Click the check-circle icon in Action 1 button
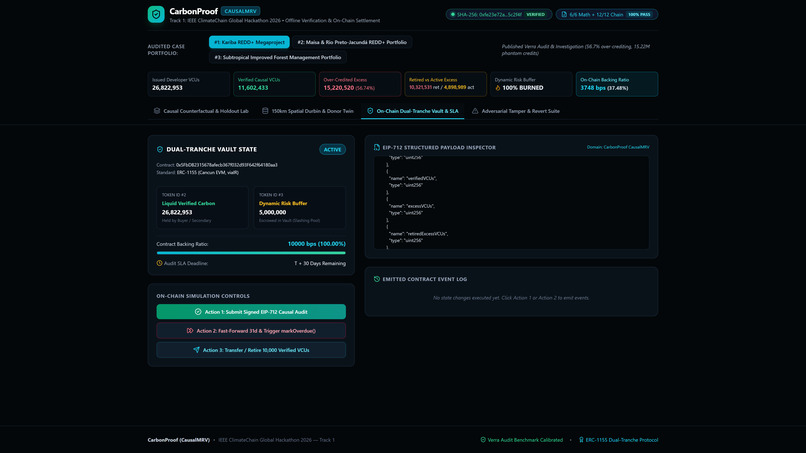Viewport: 806px width, 453px height. (x=198, y=312)
